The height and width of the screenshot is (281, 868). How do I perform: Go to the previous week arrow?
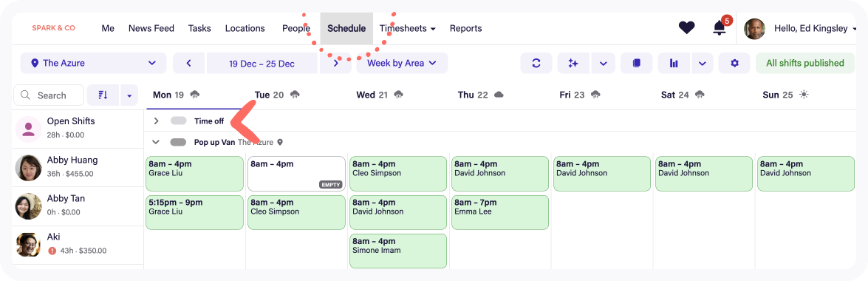pyautogui.click(x=189, y=63)
